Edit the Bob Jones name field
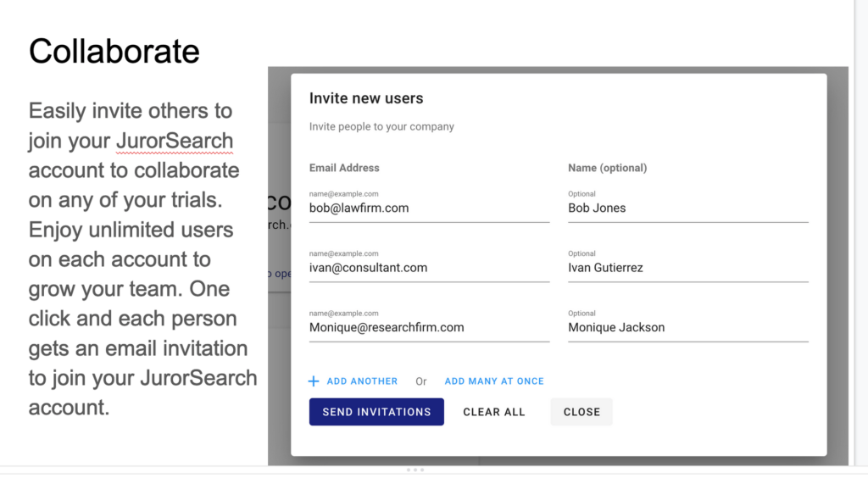The height and width of the screenshot is (478, 868). 688,208
